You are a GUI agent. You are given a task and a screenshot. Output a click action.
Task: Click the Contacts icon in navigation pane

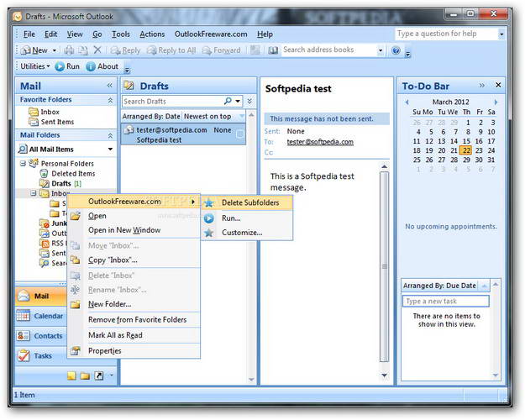coord(24,336)
